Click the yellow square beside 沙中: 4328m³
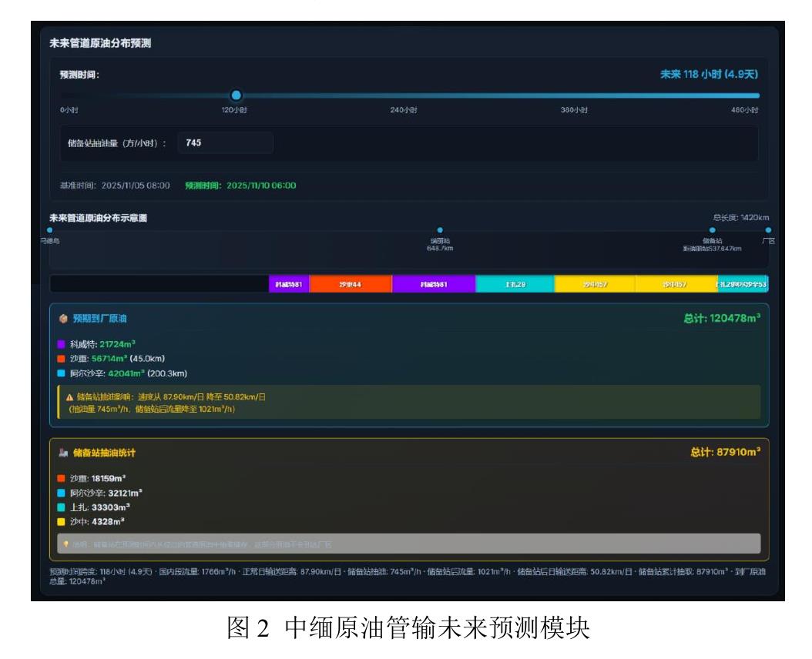This screenshot has width=812, height=659. tap(61, 522)
